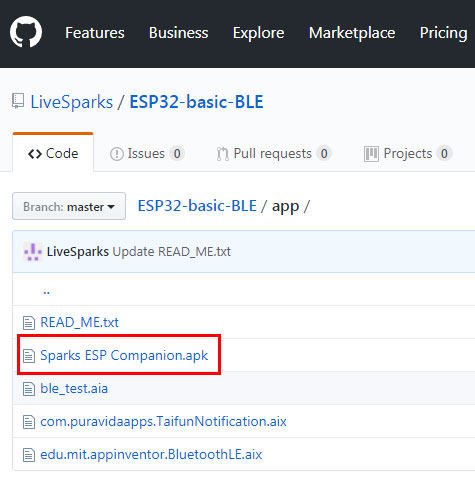This screenshot has height=483, width=475.
Task: Click the Issues count badge showing 0
Action: point(177,154)
